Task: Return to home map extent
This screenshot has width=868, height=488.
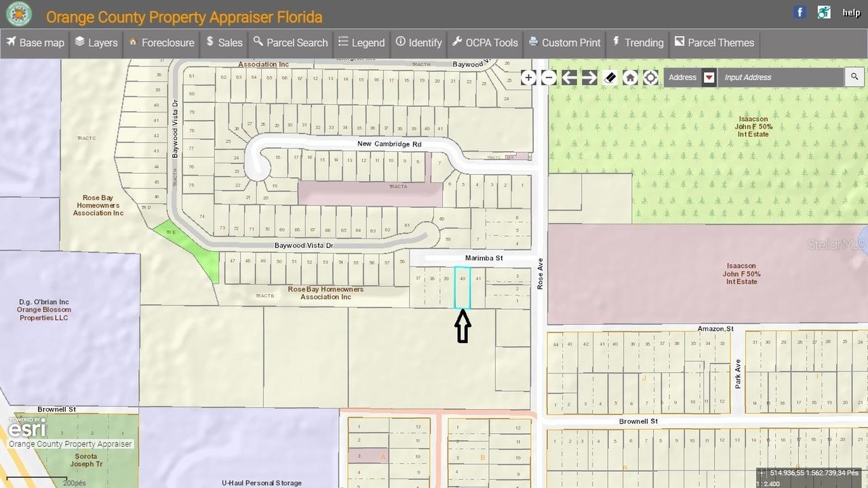Action: [630, 77]
